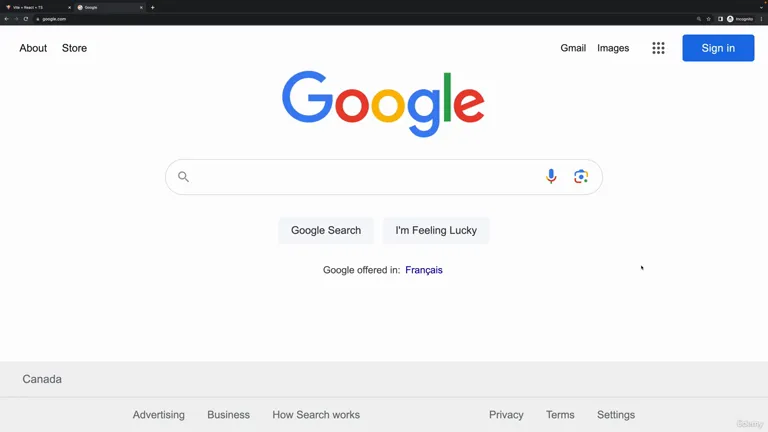The image size is (768, 432).
Task: Open Google Lens image search icon
Action: (581, 176)
